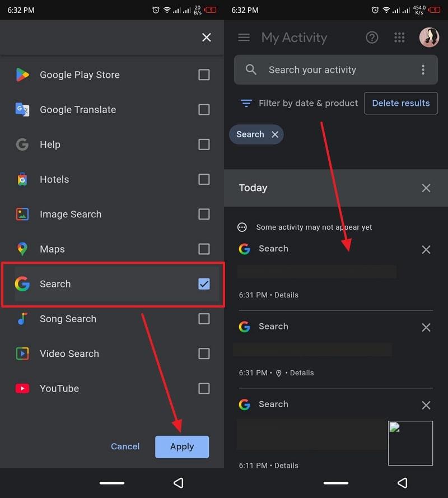Remove the Search filter chip
The width and height of the screenshot is (448, 498).
click(275, 134)
